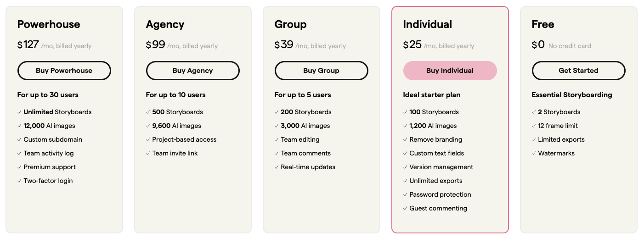This screenshot has width=644, height=238.
Task: Click the Password protection feature text
Action: click(440, 194)
